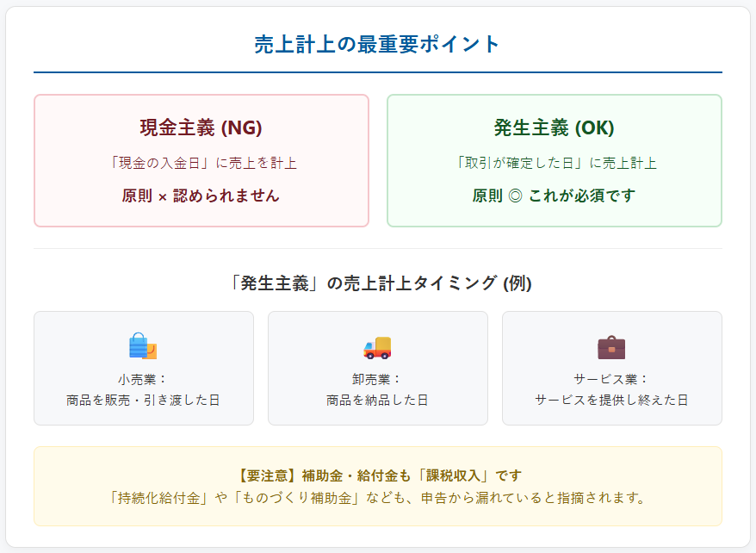Select the 現金主義 (NG) heading
The width and height of the screenshot is (756, 553).
click(201, 127)
